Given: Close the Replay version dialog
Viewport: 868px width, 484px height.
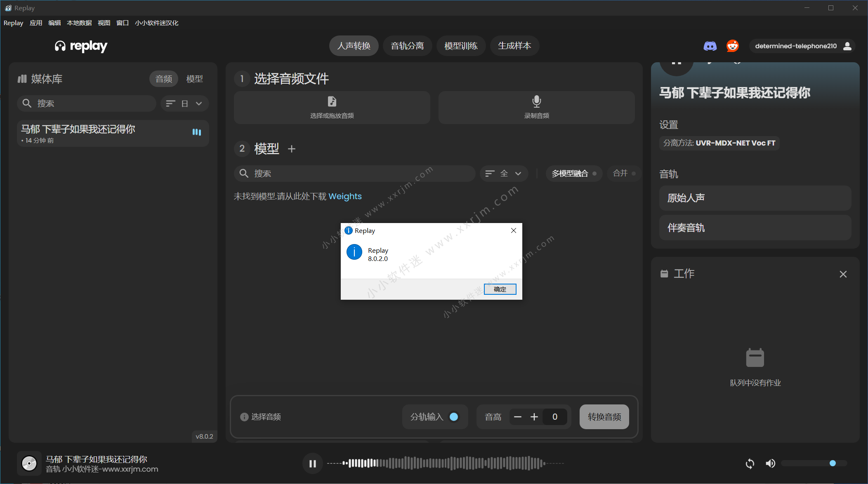Looking at the screenshot, I should pos(514,230).
